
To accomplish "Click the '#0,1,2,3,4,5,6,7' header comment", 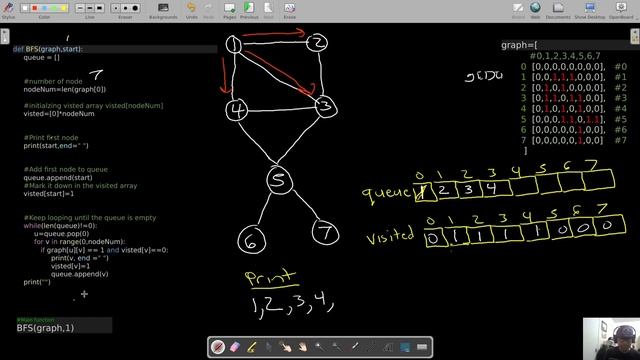I will pyautogui.click(x=565, y=56).
